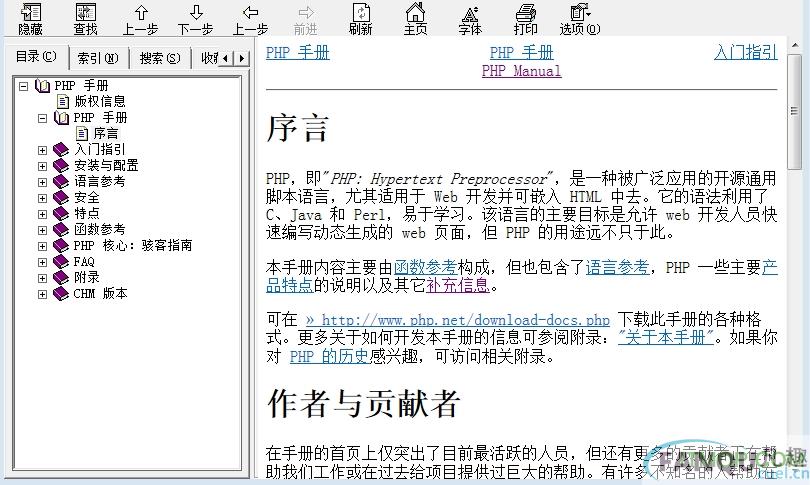The width and height of the screenshot is (810, 485).
Task: Click the purple book icon beside 特点
Action: tap(61, 214)
